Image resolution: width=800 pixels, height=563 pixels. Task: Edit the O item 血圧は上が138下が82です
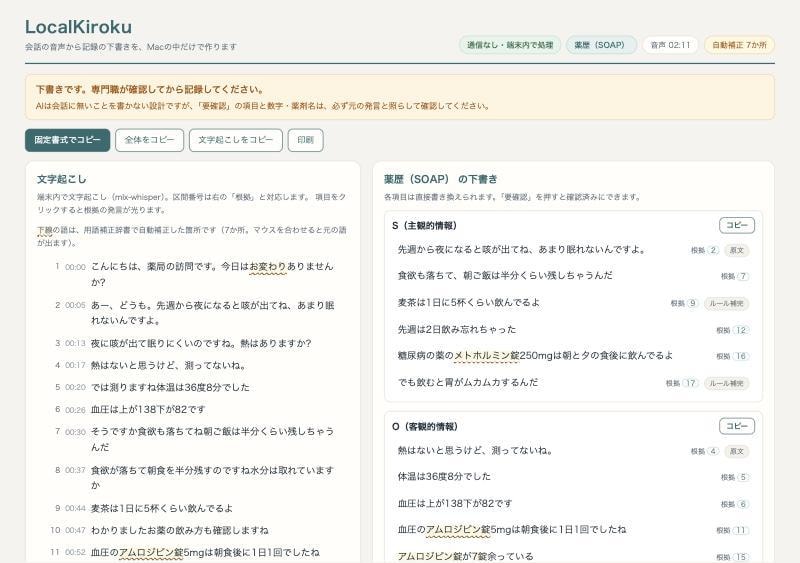[x=455, y=504]
